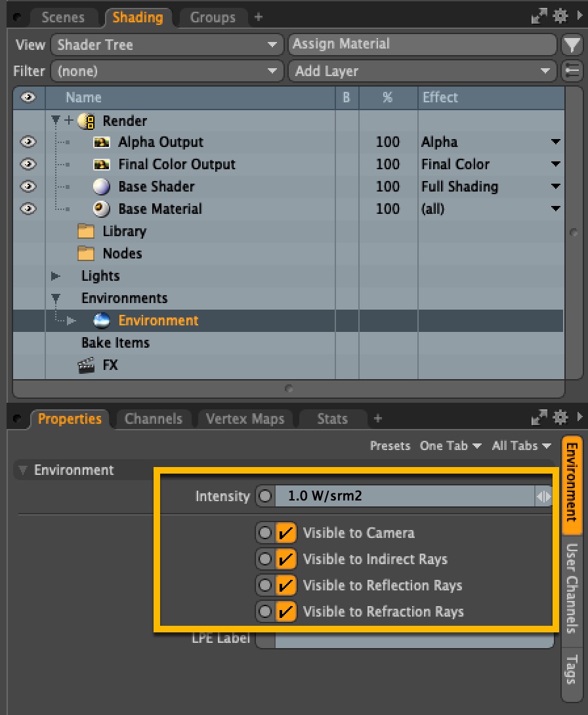Disable Visible to Camera checkbox
Viewport: 588px width, 715px height.
pyautogui.click(x=285, y=533)
